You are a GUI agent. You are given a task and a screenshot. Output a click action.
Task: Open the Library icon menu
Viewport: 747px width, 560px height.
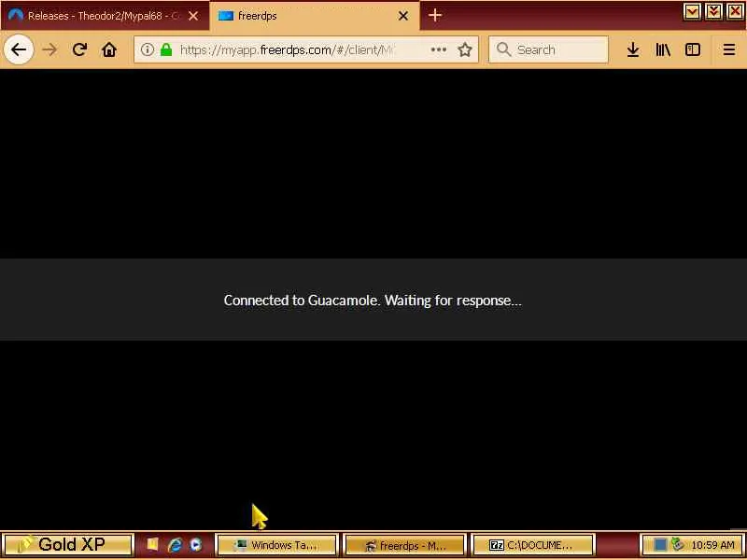pos(663,49)
